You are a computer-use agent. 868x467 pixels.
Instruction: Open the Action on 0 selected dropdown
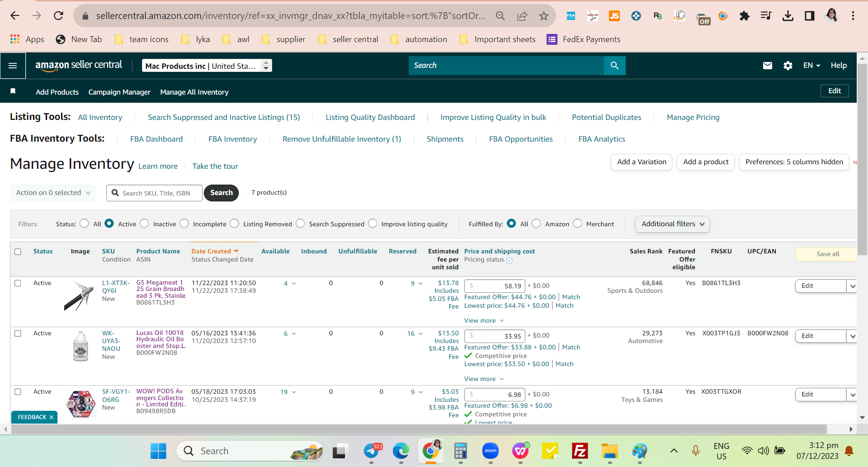(53, 193)
